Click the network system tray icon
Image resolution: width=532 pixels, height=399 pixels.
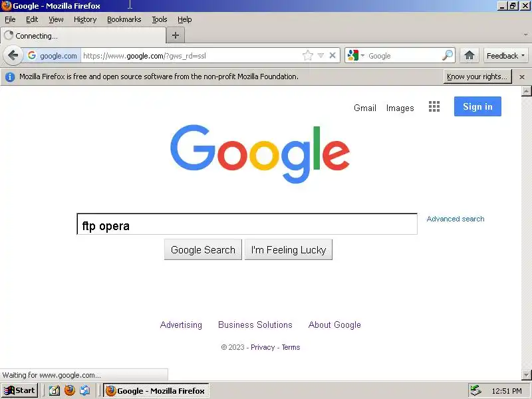tap(475, 391)
